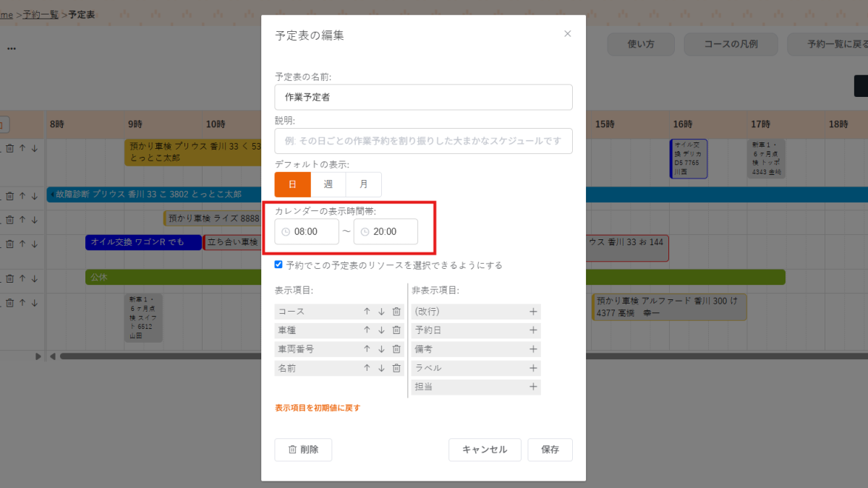Image resolution: width=868 pixels, height=488 pixels.
Task: Add 担当 to display items
Action: pyautogui.click(x=533, y=387)
